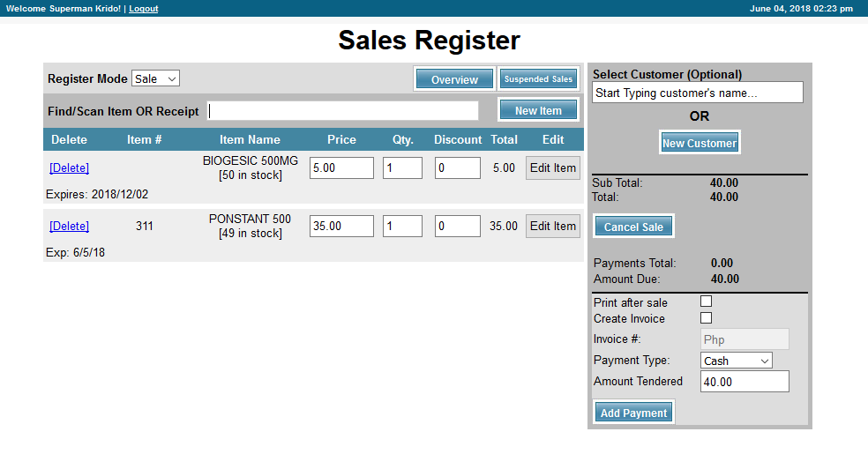Click the BIOGESIC discount field

tap(457, 167)
